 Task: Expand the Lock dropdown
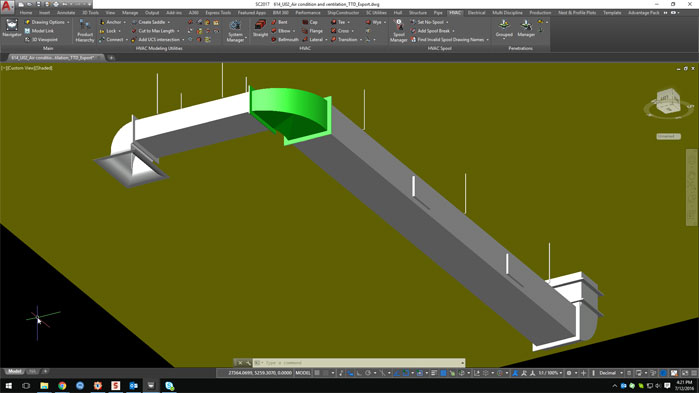[x=119, y=31]
